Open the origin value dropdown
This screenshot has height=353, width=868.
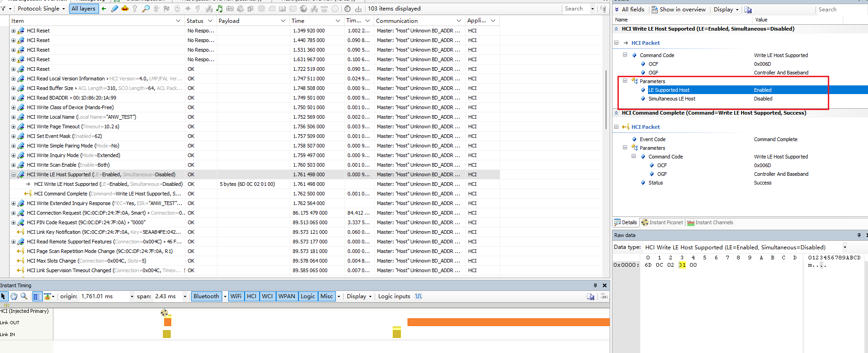pyautogui.click(x=132, y=296)
